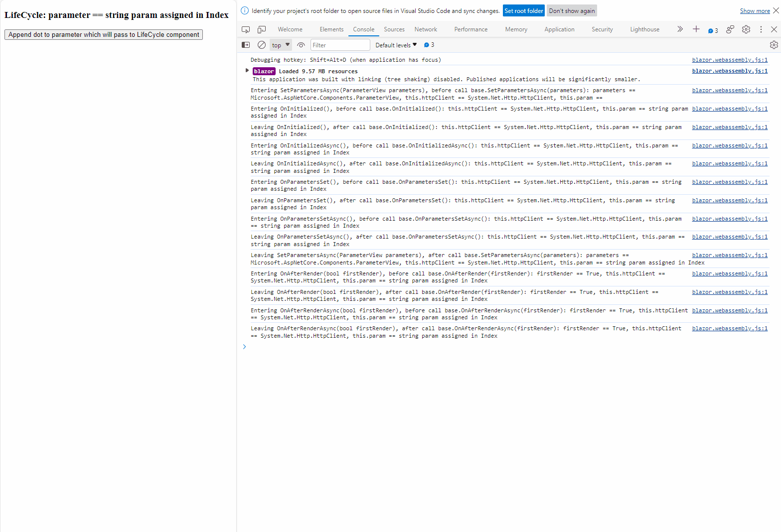Open the Default levels dropdown
Viewport: 781px width, 532px height.
[x=396, y=45]
